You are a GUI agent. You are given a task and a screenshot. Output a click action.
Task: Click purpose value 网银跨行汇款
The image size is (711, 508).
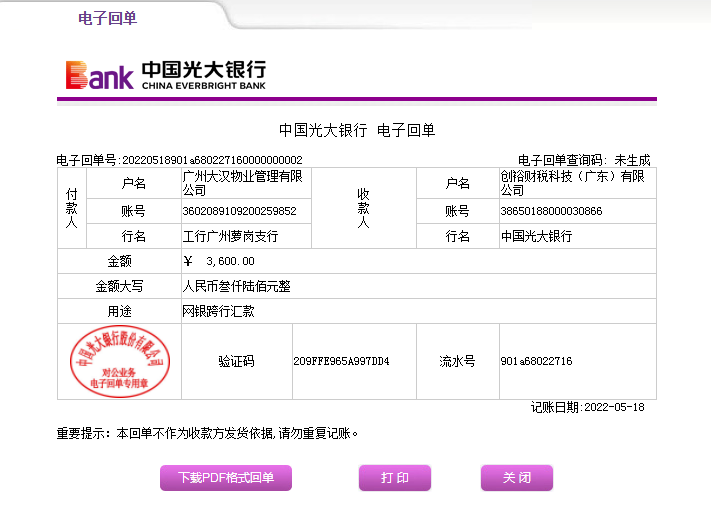(218, 311)
